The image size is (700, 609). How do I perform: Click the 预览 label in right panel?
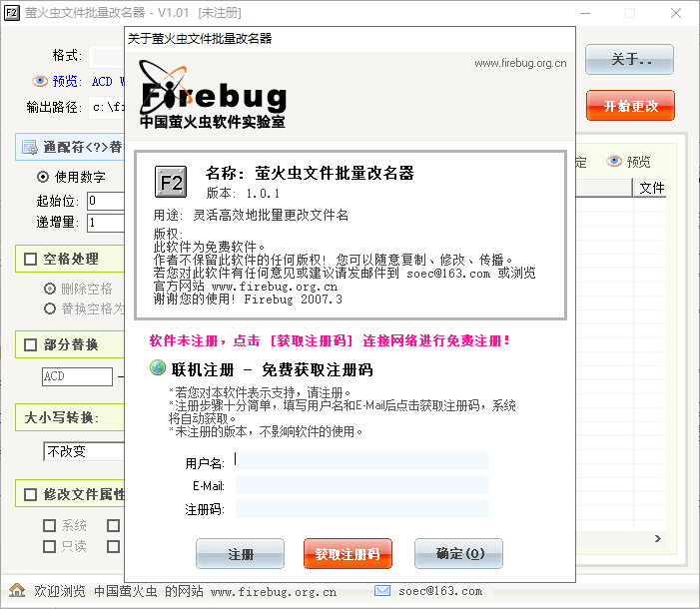[638, 162]
